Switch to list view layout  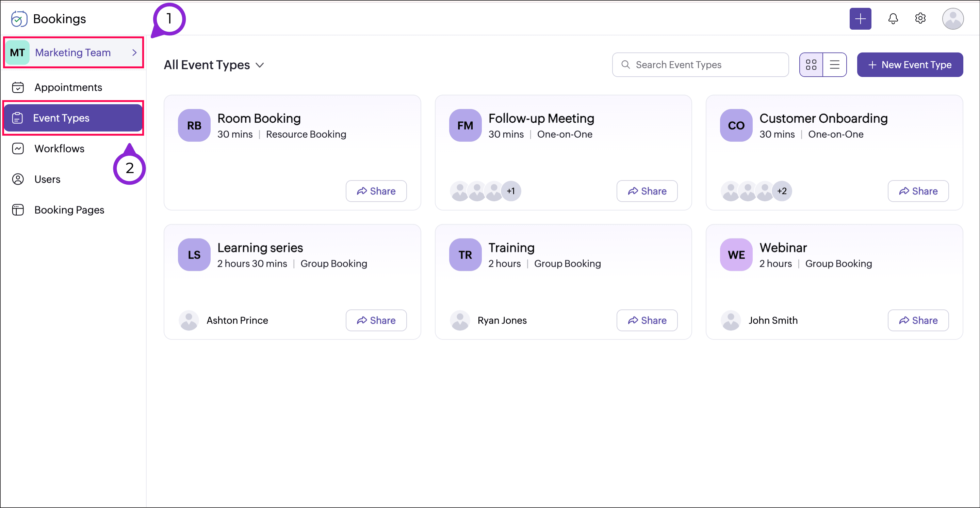tap(834, 65)
